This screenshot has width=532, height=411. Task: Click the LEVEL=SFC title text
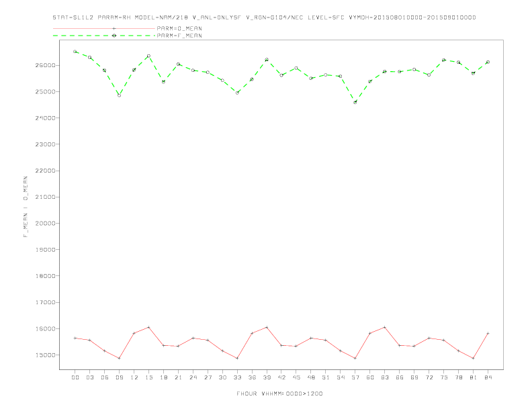click(x=326, y=17)
